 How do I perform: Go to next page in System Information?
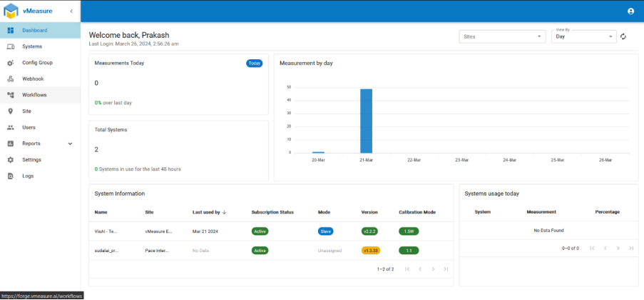pos(433,269)
